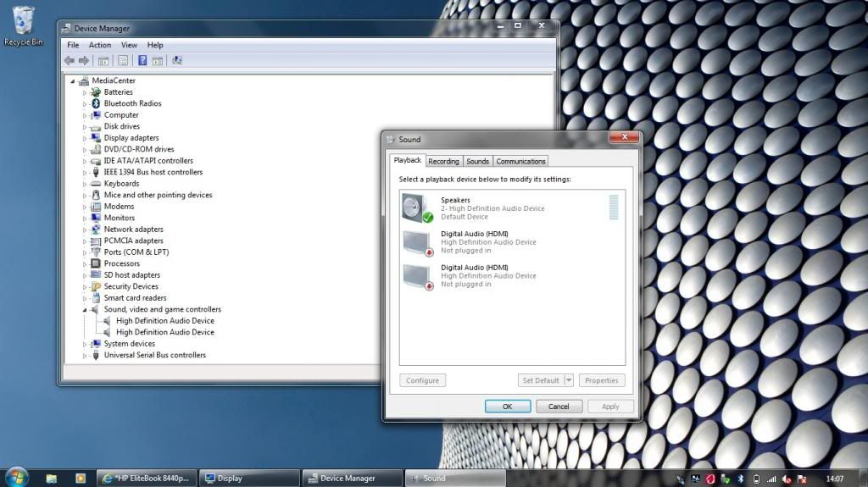This screenshot has width=868, height=487.
Task: Click the Set Default button
Action: click(541, 380)
